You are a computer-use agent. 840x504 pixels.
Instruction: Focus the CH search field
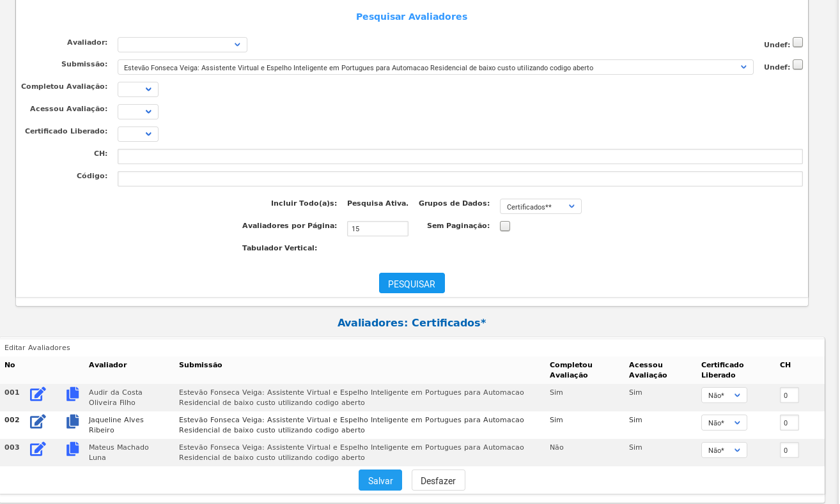click(x=460, y=157)
